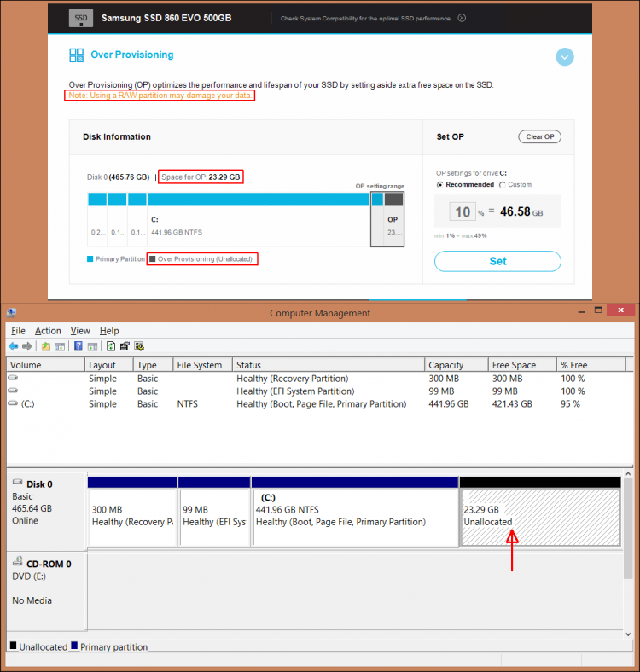The height and width of the screenshot is (672, 640).
Task: Go forward using the gray Forward arrow
Action: (x=27, y=346)
